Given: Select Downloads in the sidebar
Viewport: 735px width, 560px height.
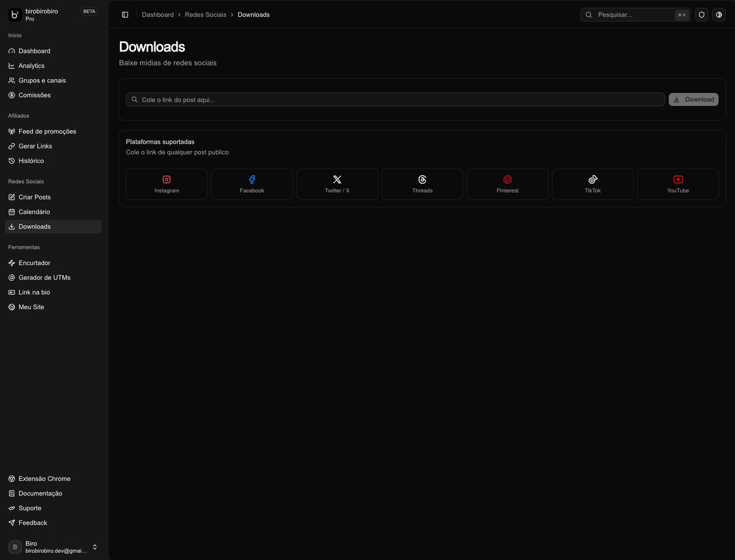Looking at the screenshot, I should [x=53, y=226].
